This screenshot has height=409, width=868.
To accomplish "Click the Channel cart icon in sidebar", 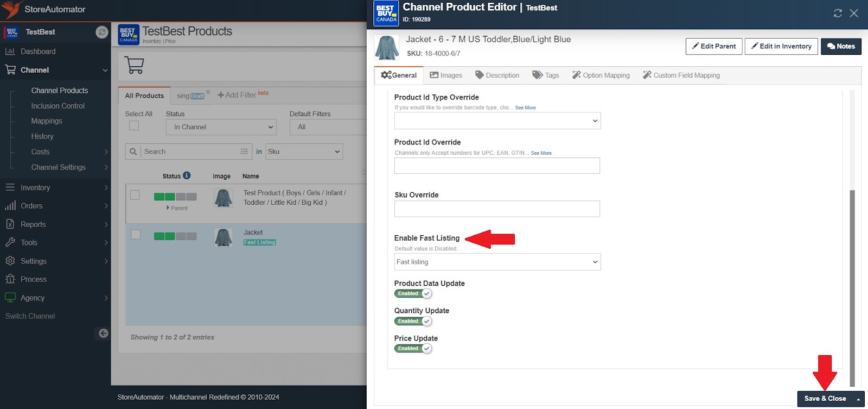I will click(x=10, y=70).
